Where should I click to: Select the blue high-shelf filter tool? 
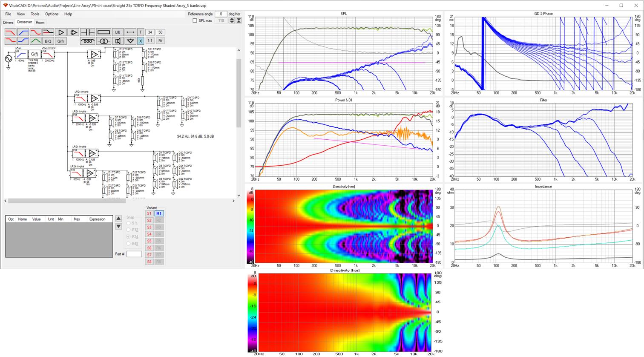23,41
